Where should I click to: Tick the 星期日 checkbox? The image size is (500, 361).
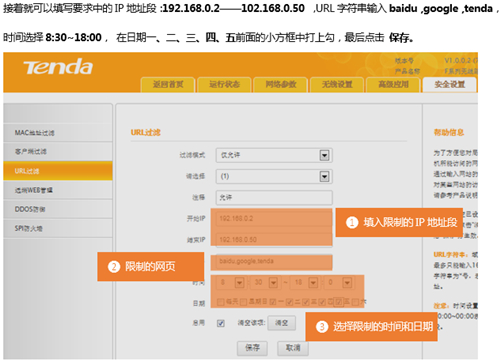click(x=243, y=302)
